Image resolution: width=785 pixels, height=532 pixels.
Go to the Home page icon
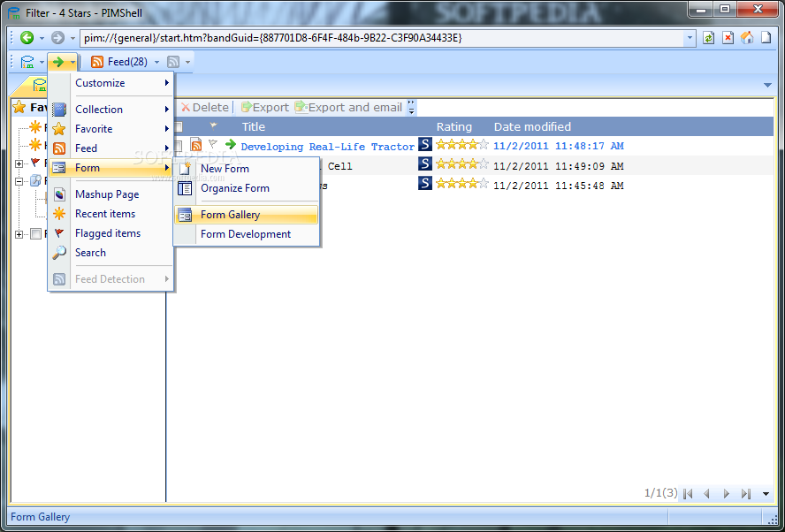click(747, 37)
